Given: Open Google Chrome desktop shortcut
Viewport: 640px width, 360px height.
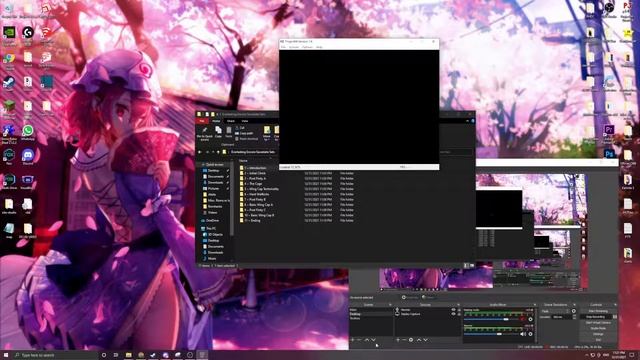Looking at the screenshot, I should pyautogui.click(x=9, y=59).
